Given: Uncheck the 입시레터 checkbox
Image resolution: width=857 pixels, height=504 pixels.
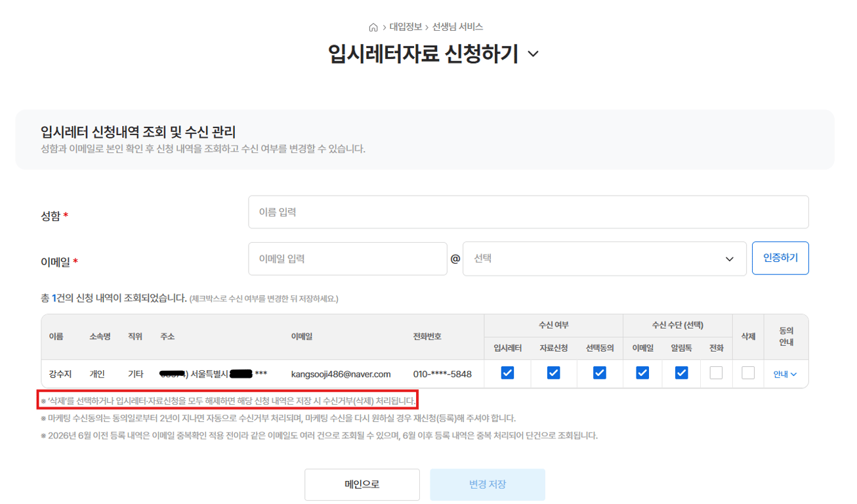Looking at the screenshot, I should tap(507, 373).
